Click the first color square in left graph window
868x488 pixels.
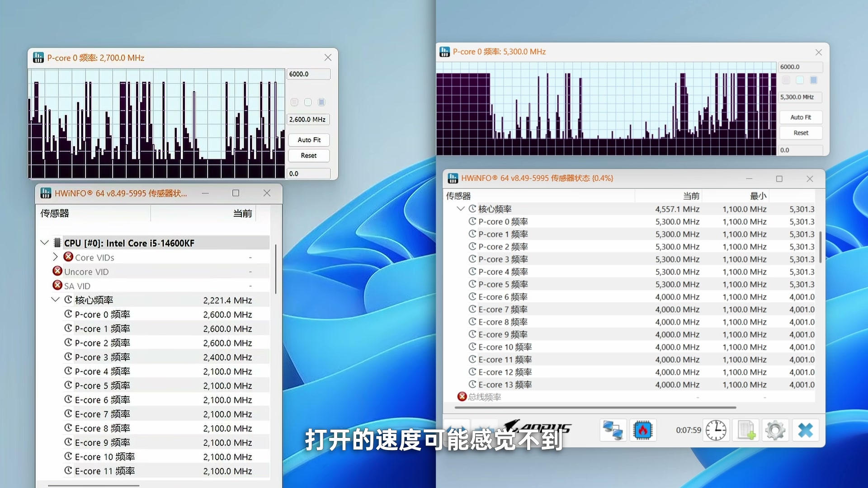294,102
